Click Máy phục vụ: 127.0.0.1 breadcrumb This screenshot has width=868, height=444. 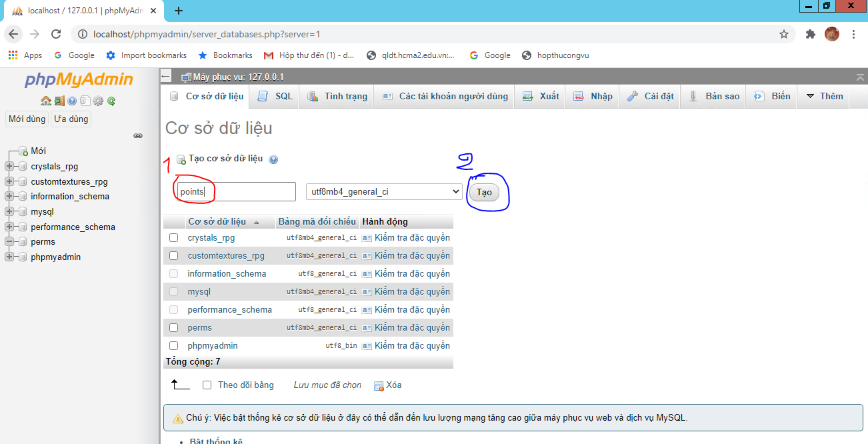click(238, 77)
